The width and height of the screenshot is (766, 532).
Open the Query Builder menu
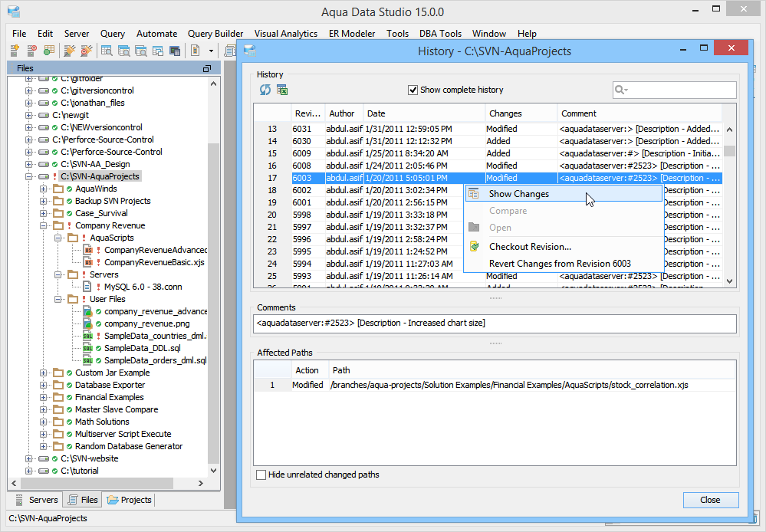[x=215, y=34]
